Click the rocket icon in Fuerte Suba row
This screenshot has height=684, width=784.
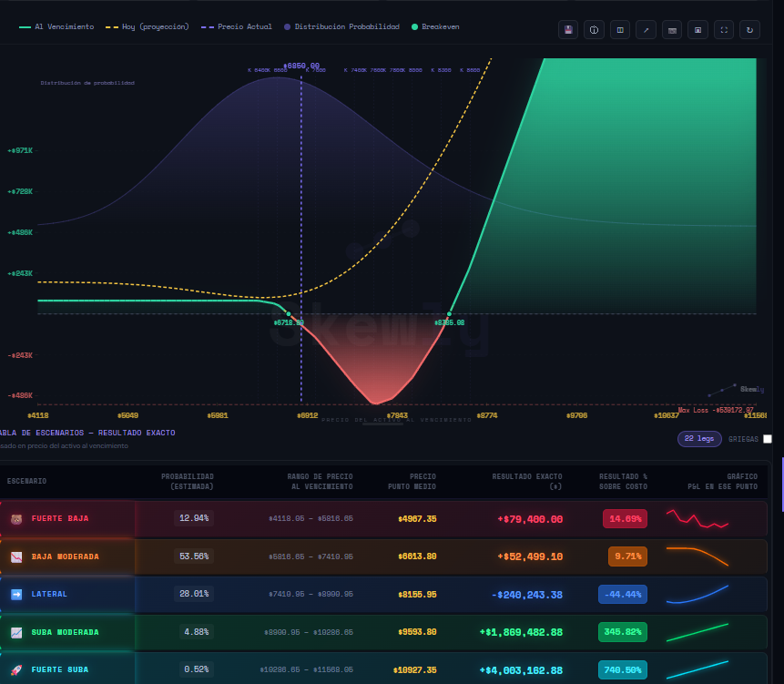click(x=16, y=670)
